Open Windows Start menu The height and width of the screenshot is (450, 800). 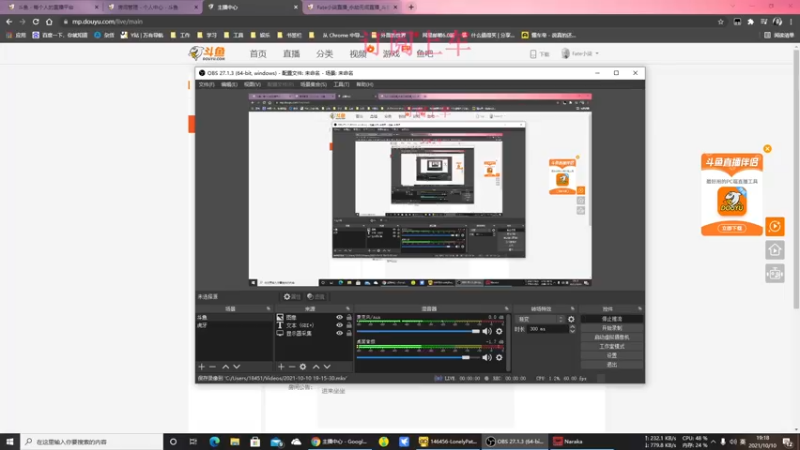point(10,441)
